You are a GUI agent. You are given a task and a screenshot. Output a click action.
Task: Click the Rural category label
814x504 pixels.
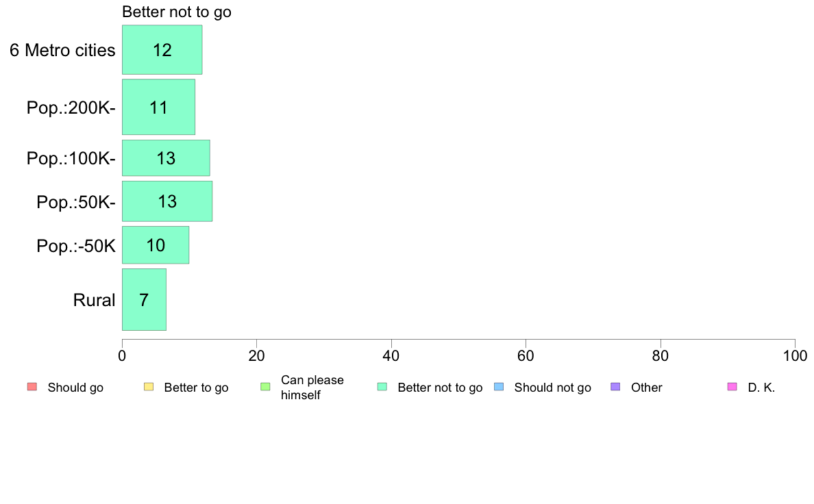point(94,300)
